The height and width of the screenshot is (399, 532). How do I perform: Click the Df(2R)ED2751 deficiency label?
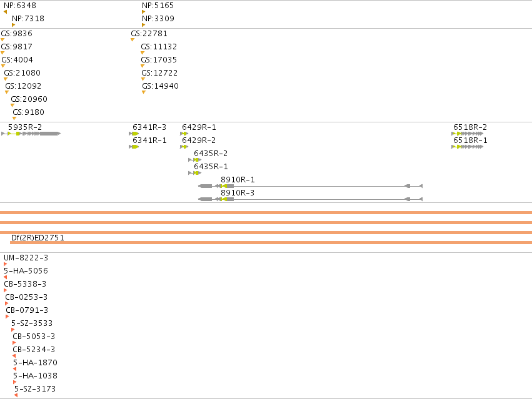click(38, 238)
